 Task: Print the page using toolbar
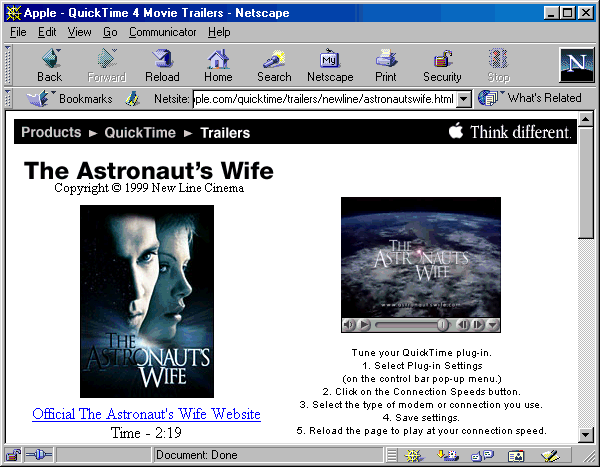(x=385, y=65)
